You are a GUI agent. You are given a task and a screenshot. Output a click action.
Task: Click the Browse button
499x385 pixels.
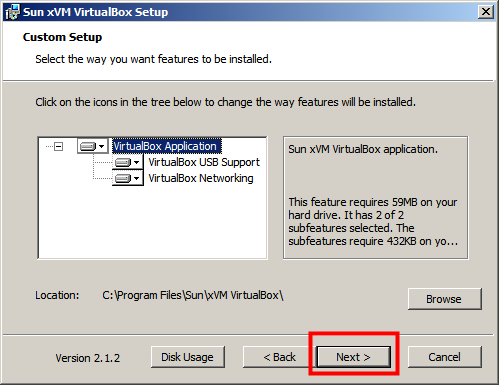[445, 299]
